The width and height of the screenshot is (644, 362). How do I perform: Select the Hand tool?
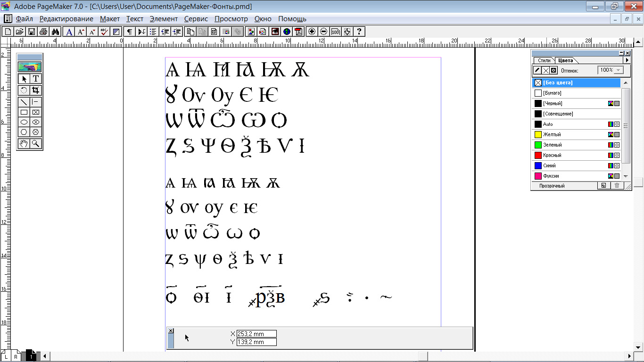[x=24, y=143]
